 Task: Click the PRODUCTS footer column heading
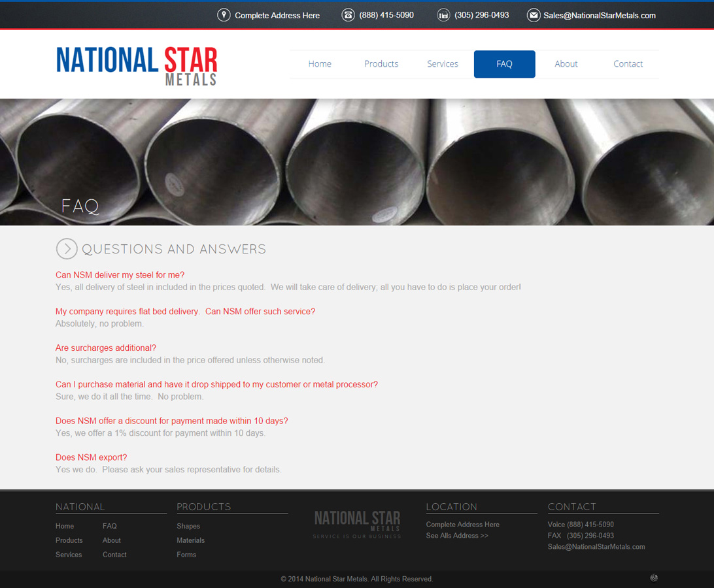204,506
